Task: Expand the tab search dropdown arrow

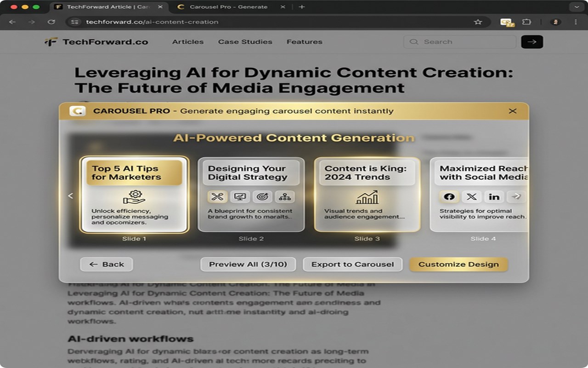Action: coord(577,7)
